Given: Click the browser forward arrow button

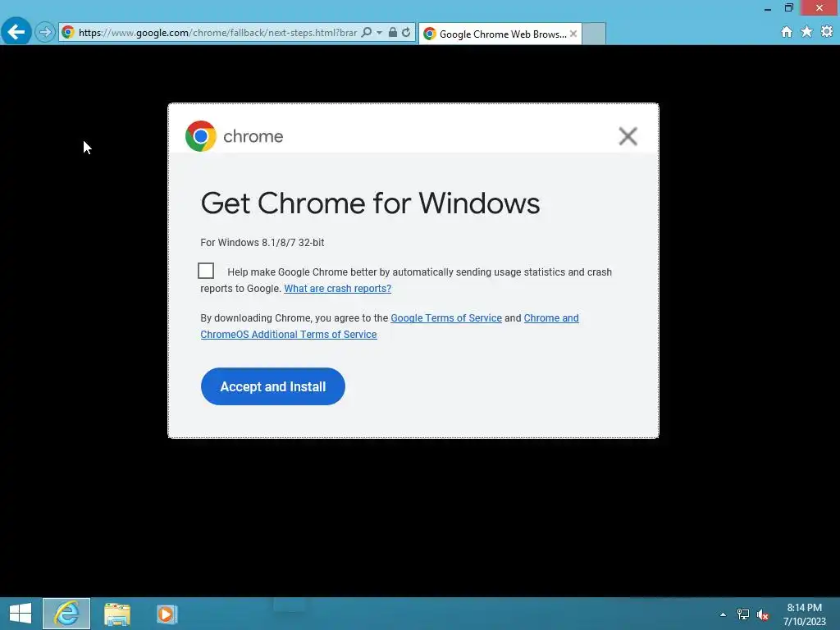Looking at the screenshot, I should [45, 33].
